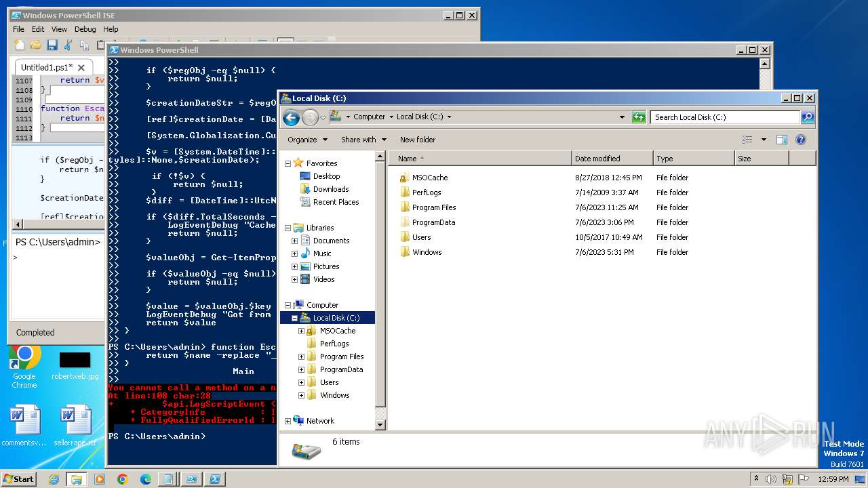Open the view options dropdown arrow
The height and width of the screenshot is (488, 868).
[764, 140]
